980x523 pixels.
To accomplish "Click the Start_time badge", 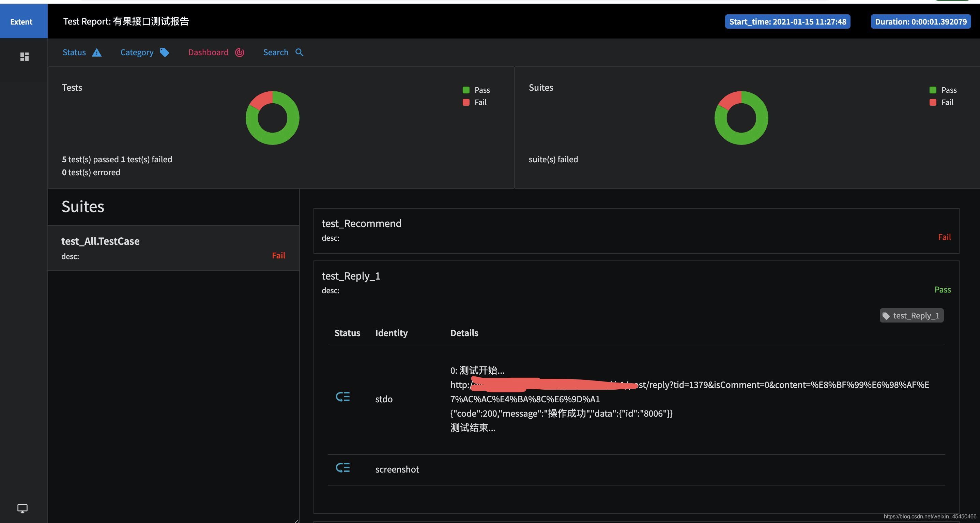I will pyautogui.click(x=787, y=22).
